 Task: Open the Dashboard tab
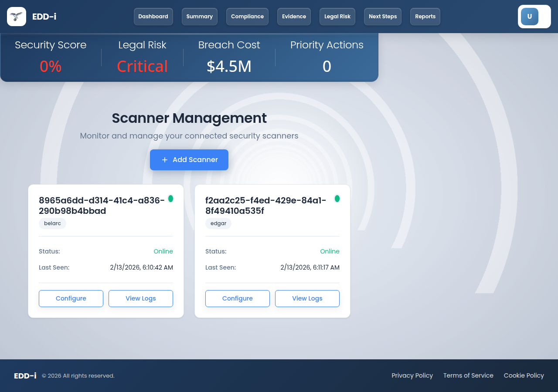(x=153, y=16)
